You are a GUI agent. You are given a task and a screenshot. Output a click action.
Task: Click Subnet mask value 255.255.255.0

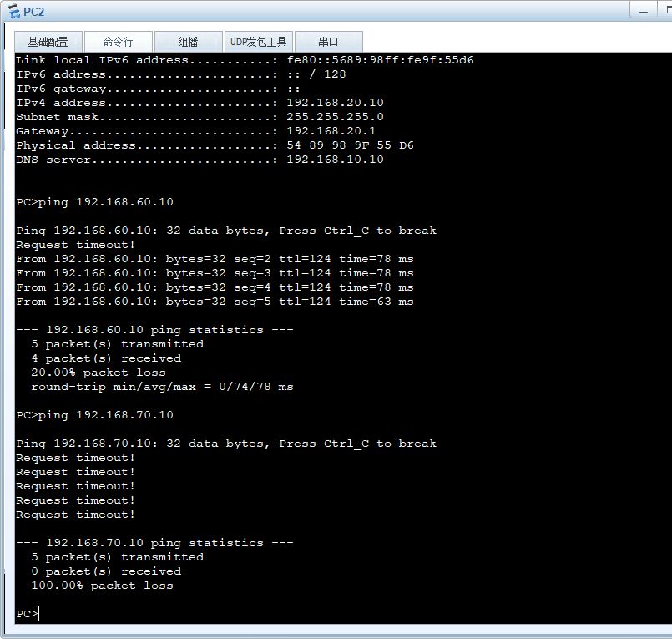pos(335,117)
